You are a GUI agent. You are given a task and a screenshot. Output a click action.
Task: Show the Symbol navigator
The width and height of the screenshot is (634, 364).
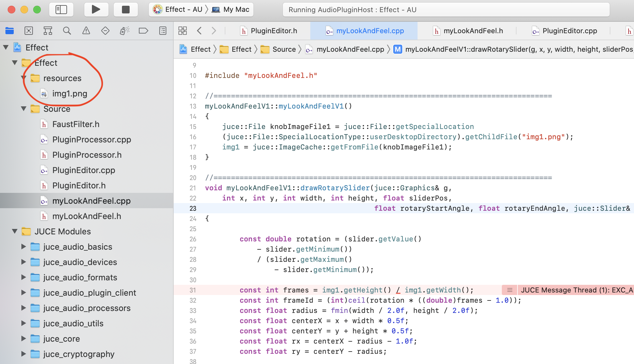pos(48,31)
